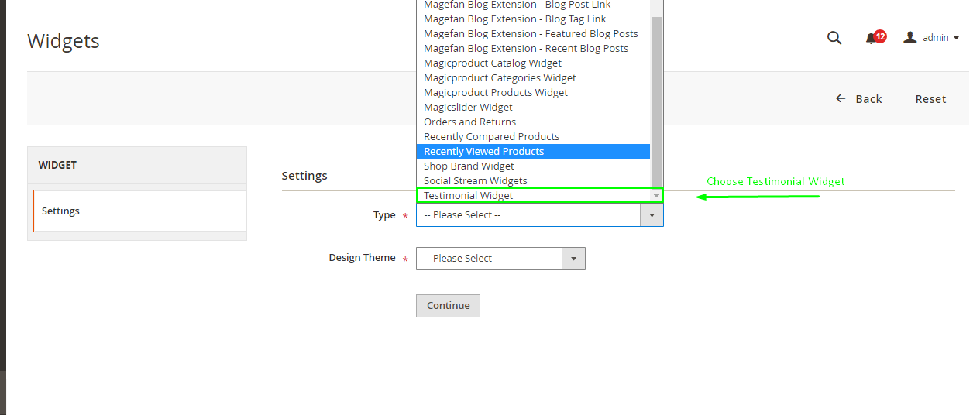Choose Testimonial Widget from the list
980x415 pixels.
click(468, 196)
